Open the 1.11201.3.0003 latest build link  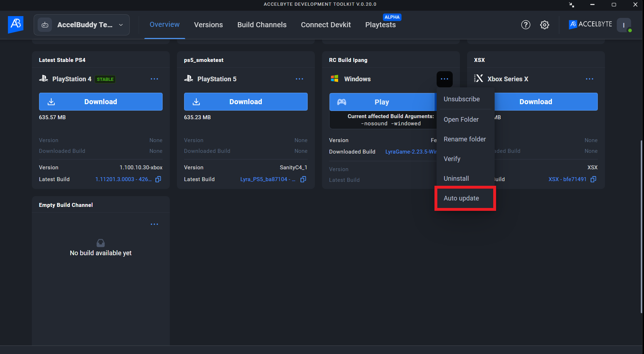[x=123, y=179]
